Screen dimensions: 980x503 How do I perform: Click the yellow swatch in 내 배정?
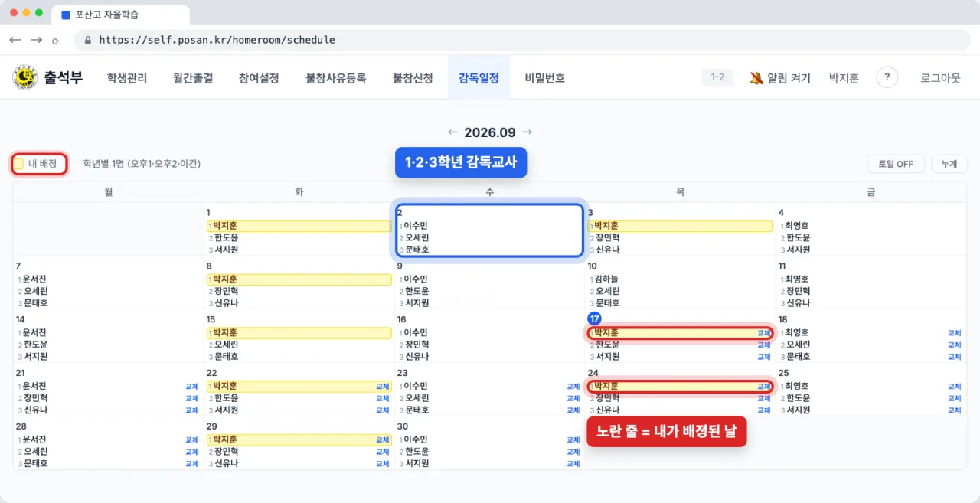(19, 164)
